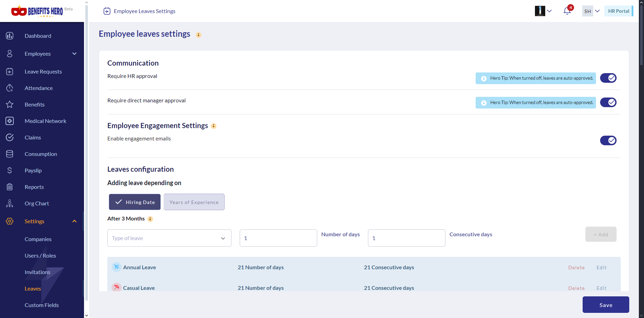The width and height of the screenshot is (644, 318).
Task: Click the Claims checkmark icon
Action: (10, 137)
